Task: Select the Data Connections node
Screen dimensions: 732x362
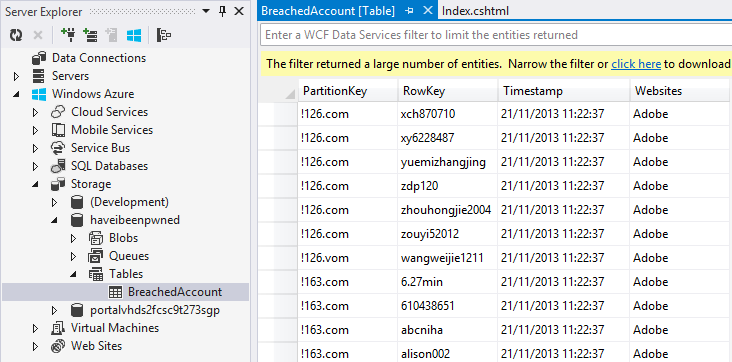Action: [x=99, y=58]
